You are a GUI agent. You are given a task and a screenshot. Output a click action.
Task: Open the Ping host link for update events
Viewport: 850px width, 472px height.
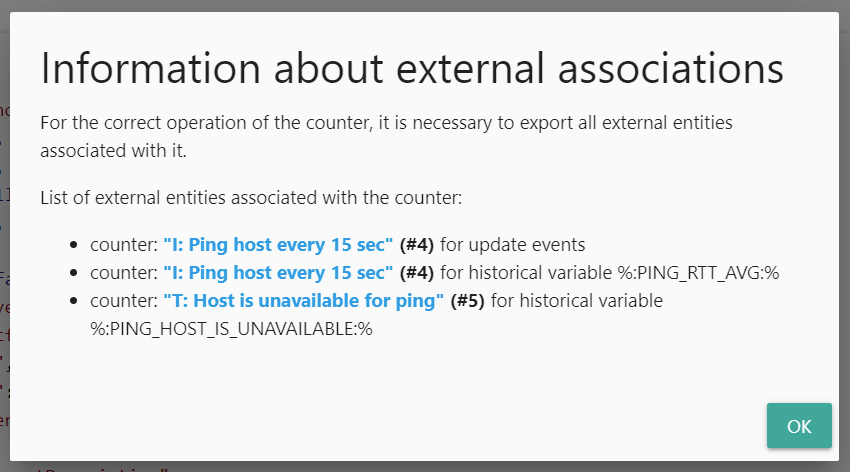pos(278,244)
